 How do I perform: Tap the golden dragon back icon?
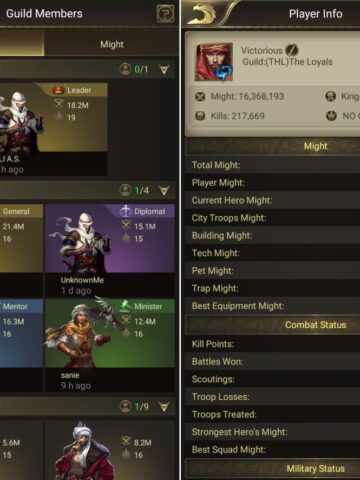click(x=202, y=14)
